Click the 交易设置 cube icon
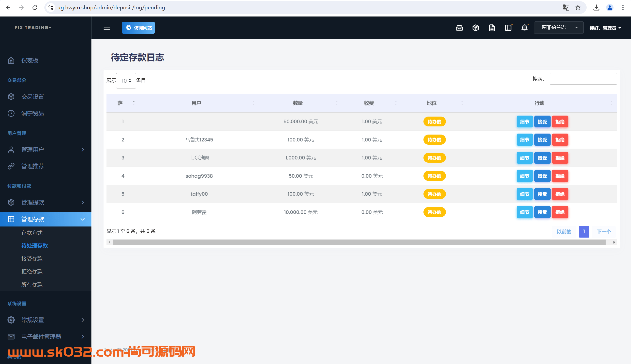 (11, 97)
